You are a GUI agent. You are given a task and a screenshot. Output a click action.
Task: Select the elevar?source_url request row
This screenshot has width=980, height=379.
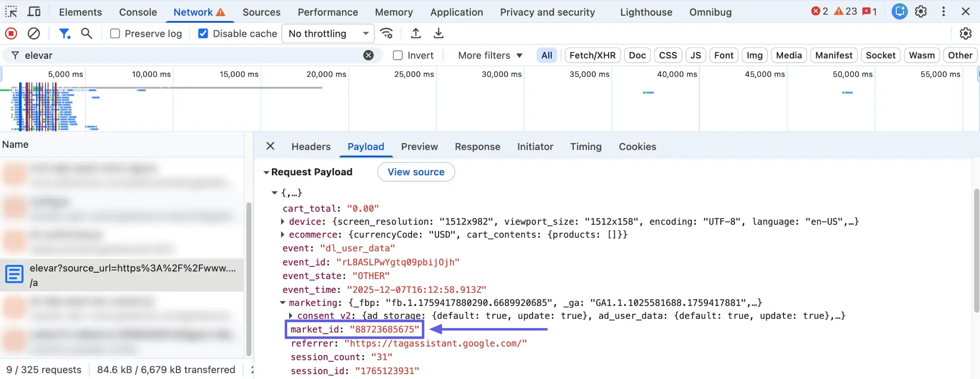122,275
